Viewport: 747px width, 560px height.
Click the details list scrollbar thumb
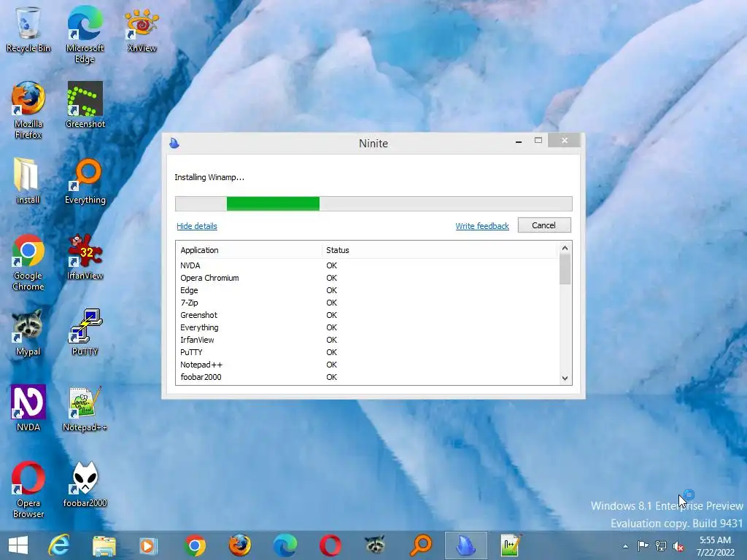(x=565, y=269)
